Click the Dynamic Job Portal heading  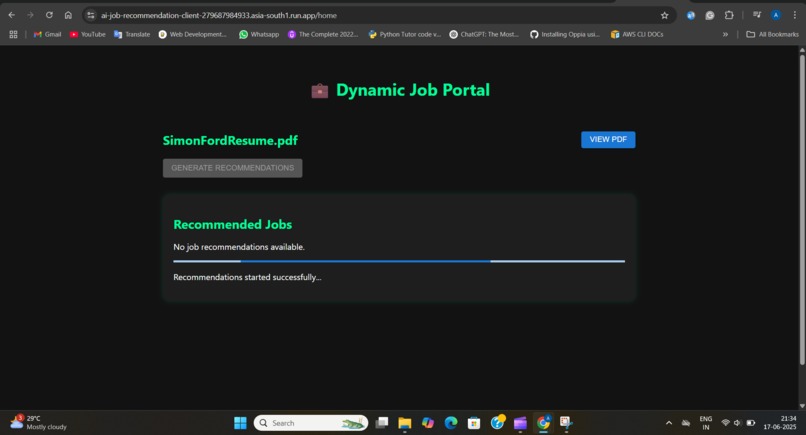click(x=413, y=90)
